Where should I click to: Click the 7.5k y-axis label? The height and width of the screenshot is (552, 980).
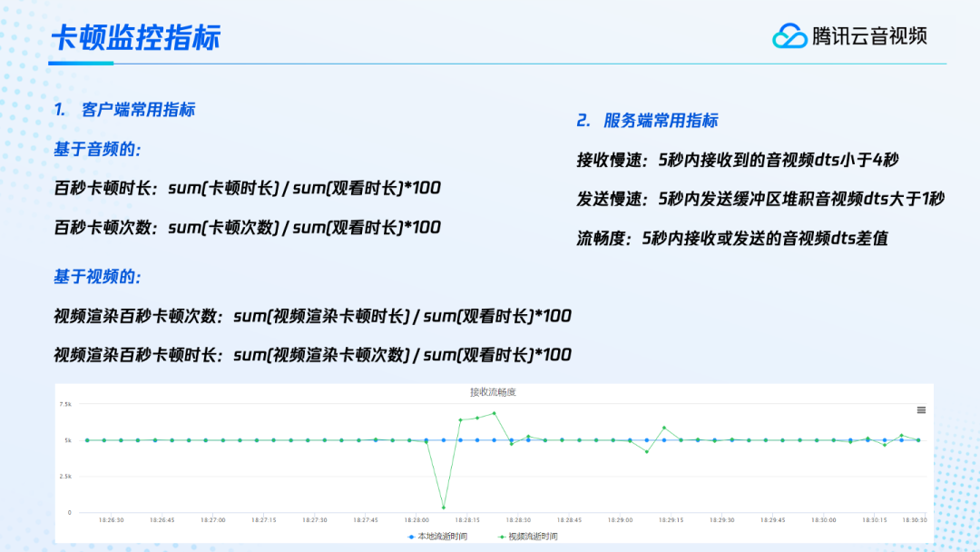tap(65, 404)
